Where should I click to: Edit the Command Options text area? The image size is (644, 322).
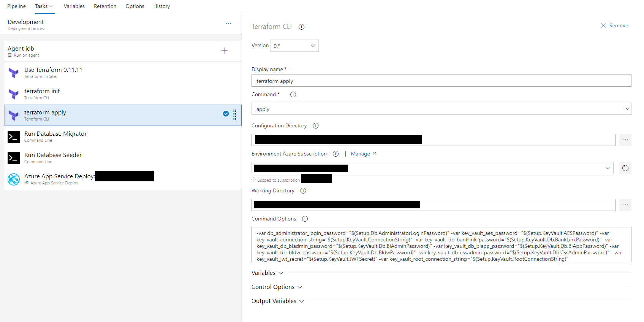[441, 244]
